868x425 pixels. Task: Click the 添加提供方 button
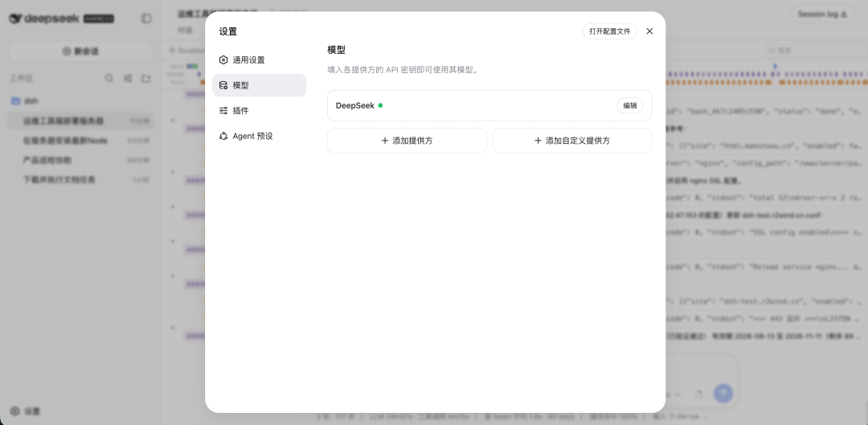point(407,141)
